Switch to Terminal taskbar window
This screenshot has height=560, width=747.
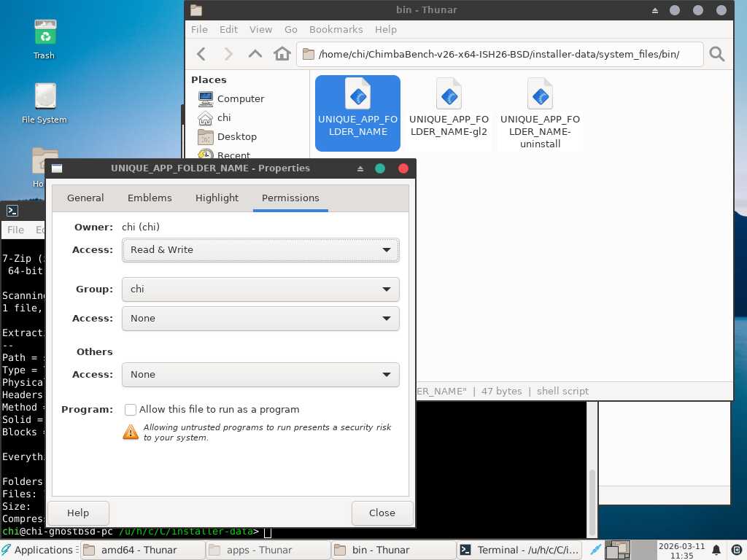pos(520,550)
